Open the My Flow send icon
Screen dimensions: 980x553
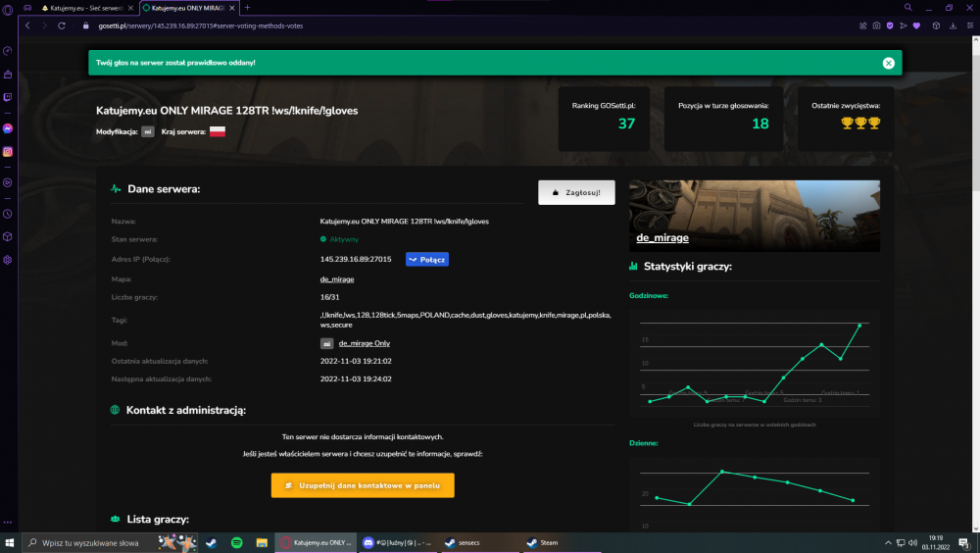[x=904, y=25]
